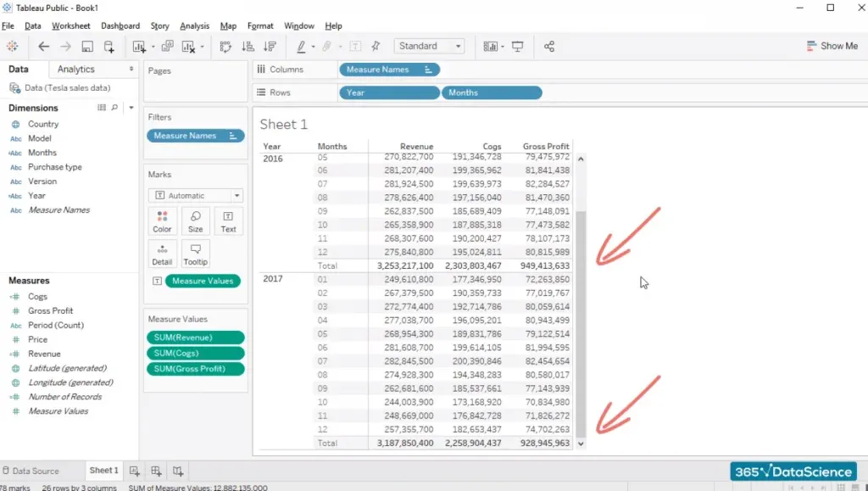The height and width of the screenshot is (491, 868).
Task: Sort ascending using the toolbar icon
Action: [x=248, y=47]
